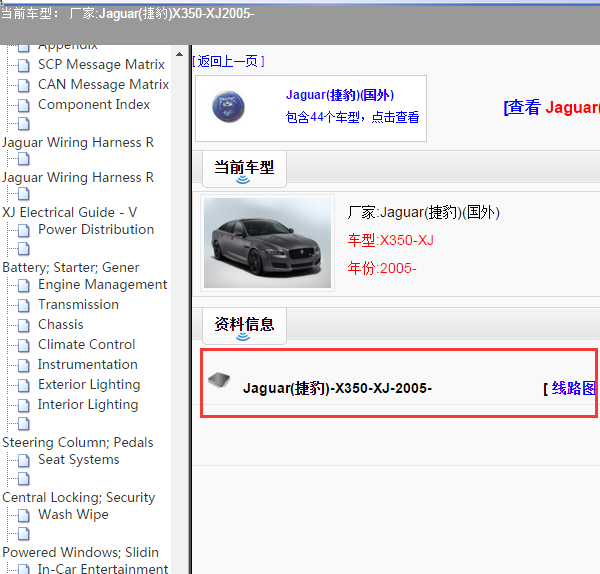Click the Seat Systems page icon
Screen dimensions: 600x574
(24, 460)
